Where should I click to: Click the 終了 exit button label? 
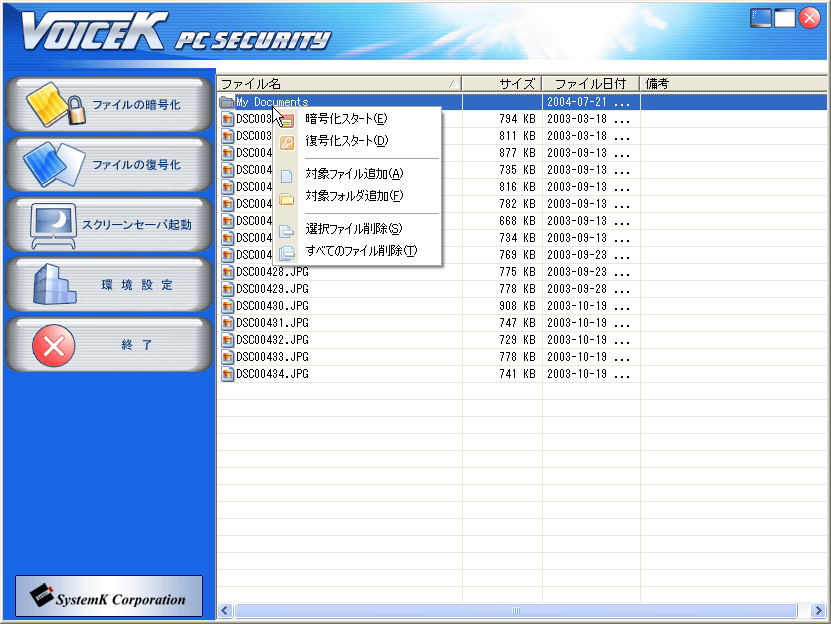pyautogui.click(x=137, y=345)
